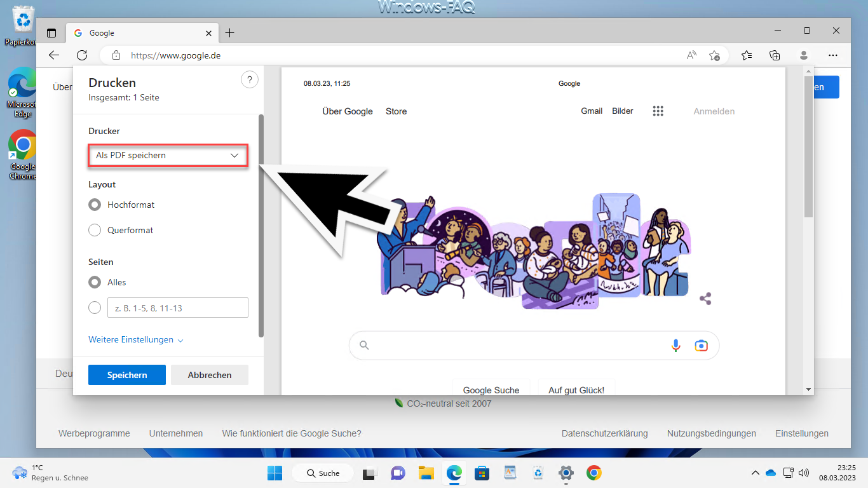Expand Weitere Einstellungen
Viewport: 868px width, 488px height.
[136, 340]
